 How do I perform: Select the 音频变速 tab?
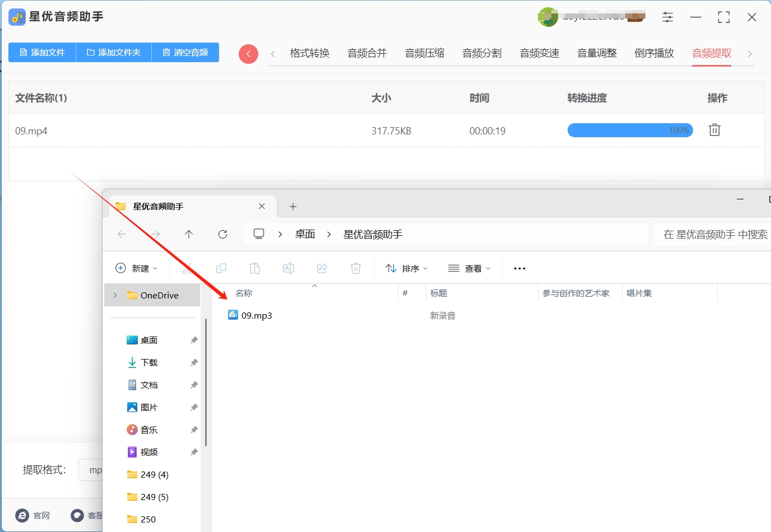(540, 53)
